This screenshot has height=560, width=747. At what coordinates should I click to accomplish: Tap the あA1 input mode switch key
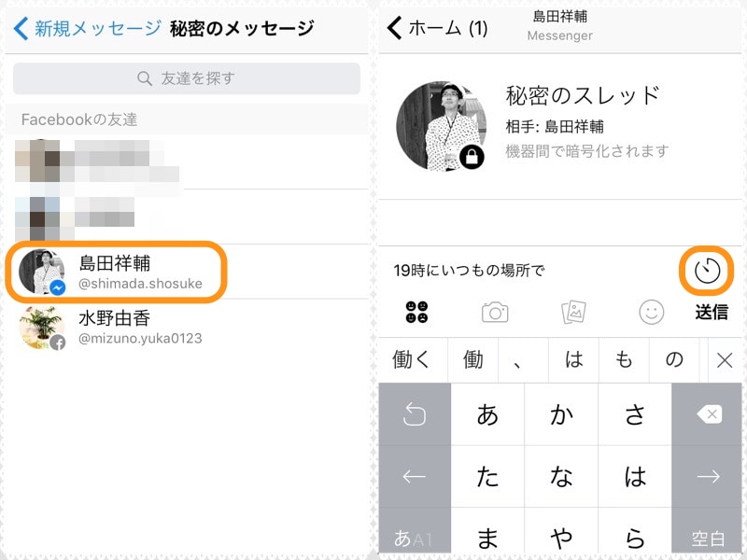[413, 532]
